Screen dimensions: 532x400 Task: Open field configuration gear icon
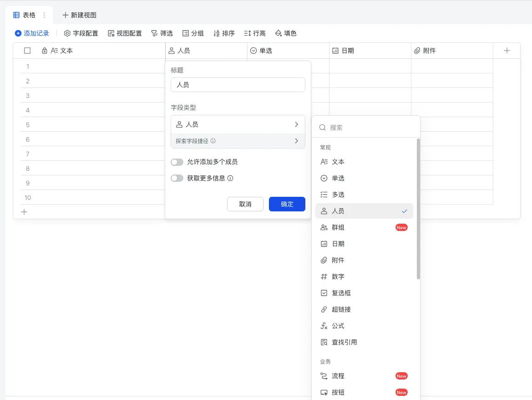tap(67, 33)
